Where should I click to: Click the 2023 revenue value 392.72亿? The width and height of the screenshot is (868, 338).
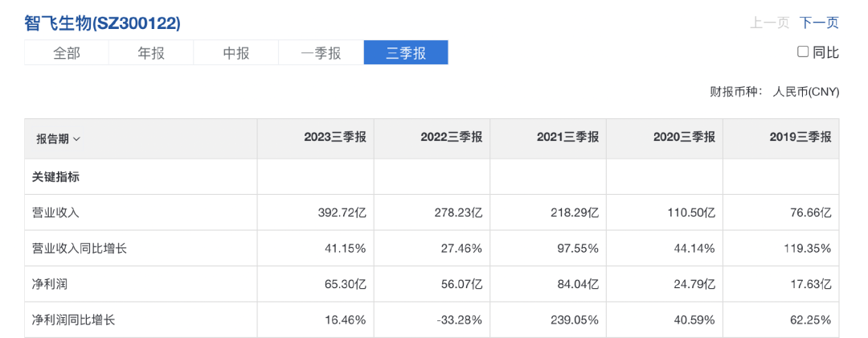tap(341, 213)
